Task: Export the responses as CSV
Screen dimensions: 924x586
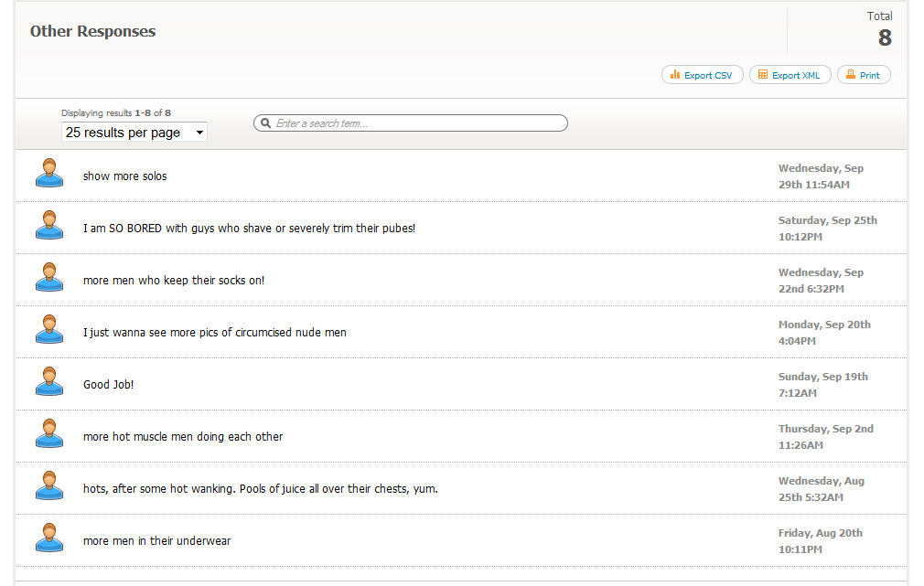Action: [701, 75]
